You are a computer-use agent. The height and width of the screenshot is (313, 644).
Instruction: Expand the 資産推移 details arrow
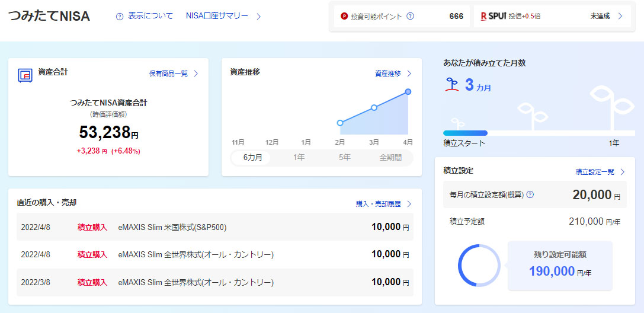coord(408,74)
